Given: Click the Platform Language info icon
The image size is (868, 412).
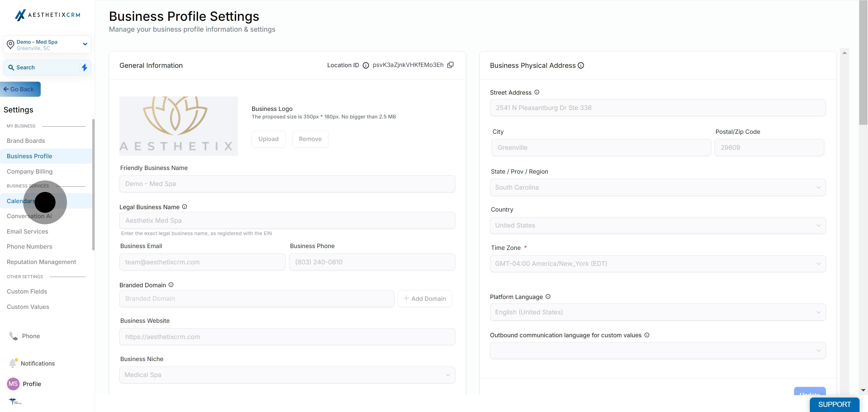Looking at the screenshot, I should click(548, 297).
